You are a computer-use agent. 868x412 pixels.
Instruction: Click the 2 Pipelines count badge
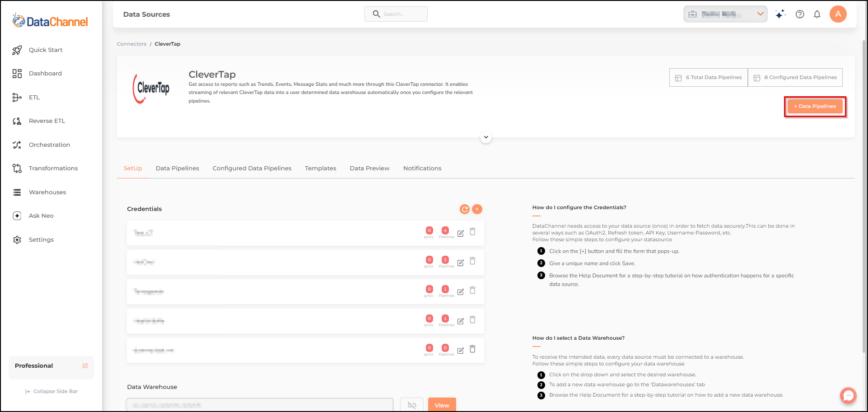[445, 260]
